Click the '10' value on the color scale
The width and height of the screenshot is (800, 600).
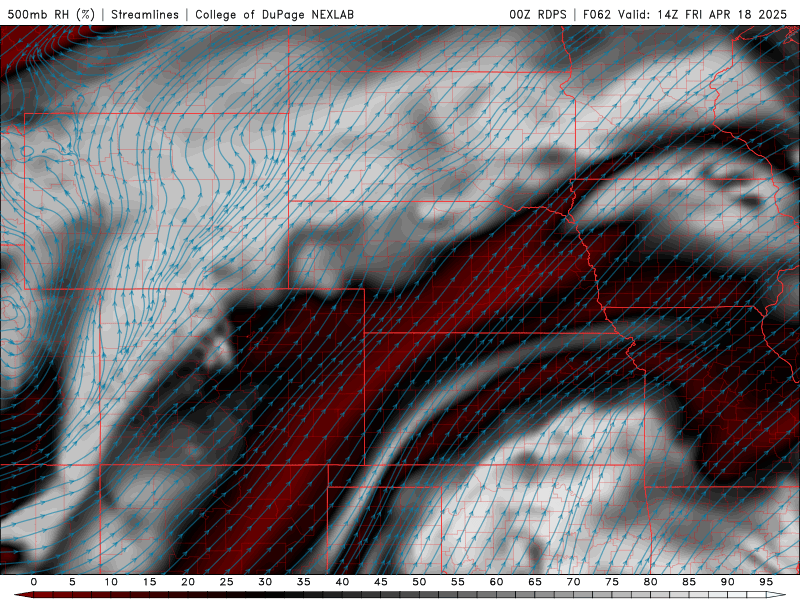(x=111, y=582)
